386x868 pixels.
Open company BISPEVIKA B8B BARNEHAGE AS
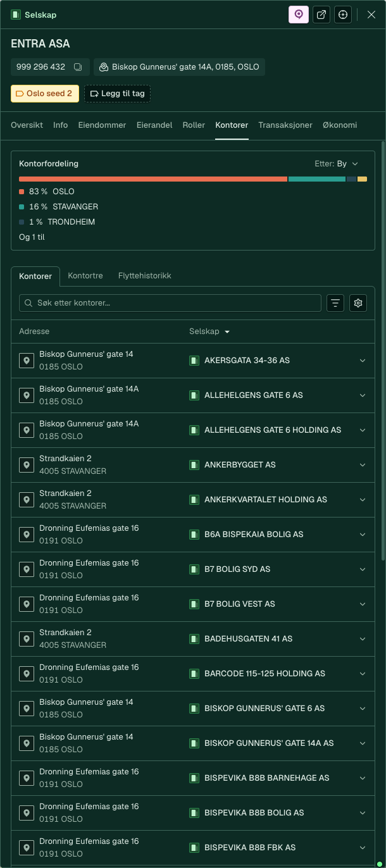point(266,778)
